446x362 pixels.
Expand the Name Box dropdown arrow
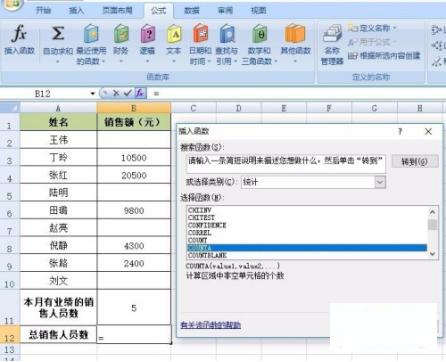point(93,94)
